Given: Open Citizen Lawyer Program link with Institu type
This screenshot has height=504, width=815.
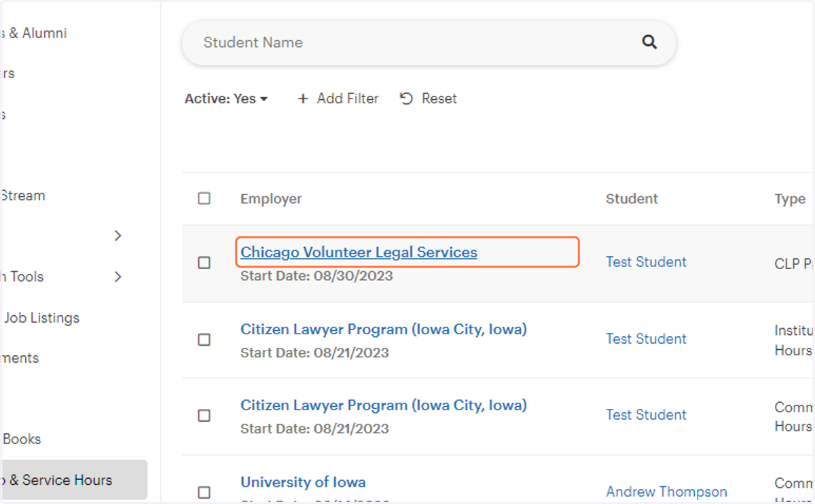Looking at the screenshot, I should pos(384,329).
